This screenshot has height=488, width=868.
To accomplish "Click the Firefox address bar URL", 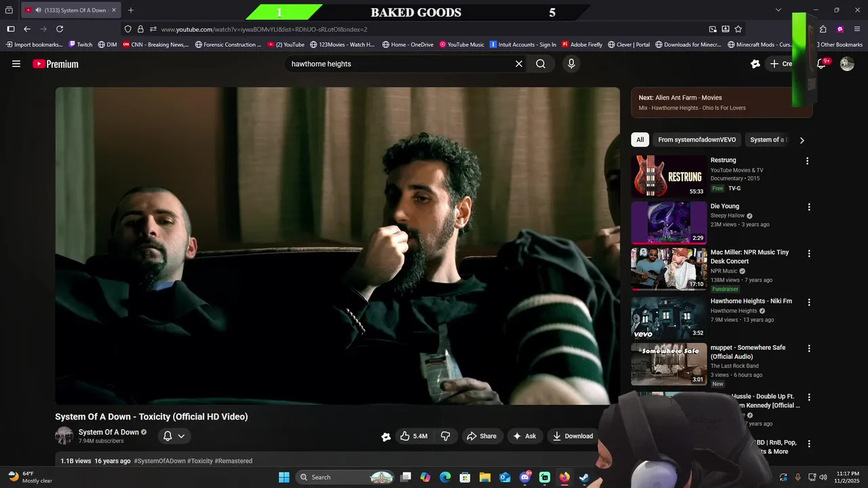I will 264,29.
